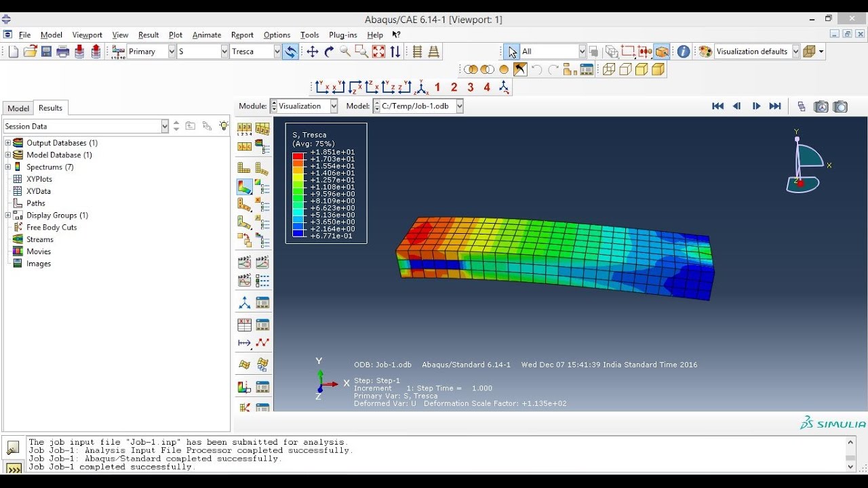Click the Field Output toolbar dialog icon
Viewport: 868px width, 488px height.
tap(118, 52)
